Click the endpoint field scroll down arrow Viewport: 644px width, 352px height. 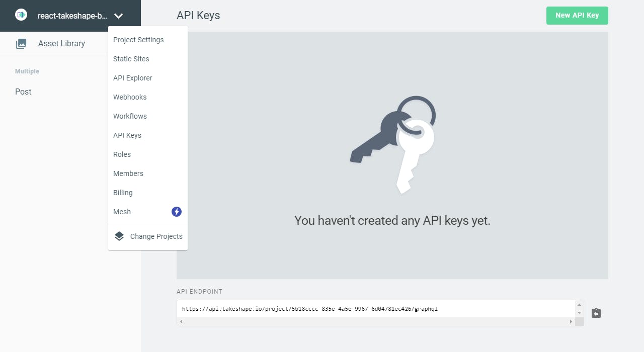tap(580, 313)
